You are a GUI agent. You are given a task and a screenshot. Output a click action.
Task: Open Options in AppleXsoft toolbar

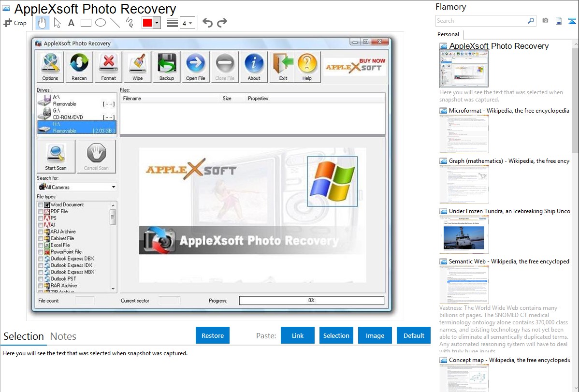(50, 67)
